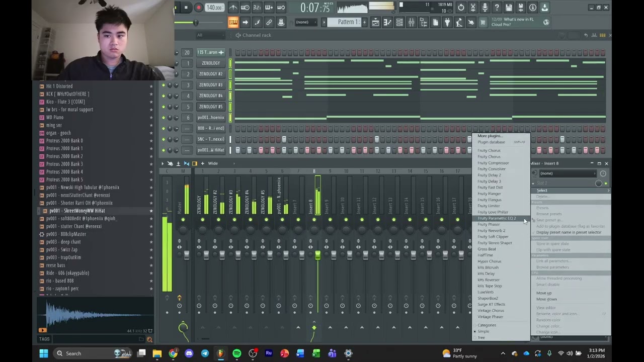Viewport: 644px width, 362px height.
Task: Select MD Piano in the browser
Action: (55, 117)
